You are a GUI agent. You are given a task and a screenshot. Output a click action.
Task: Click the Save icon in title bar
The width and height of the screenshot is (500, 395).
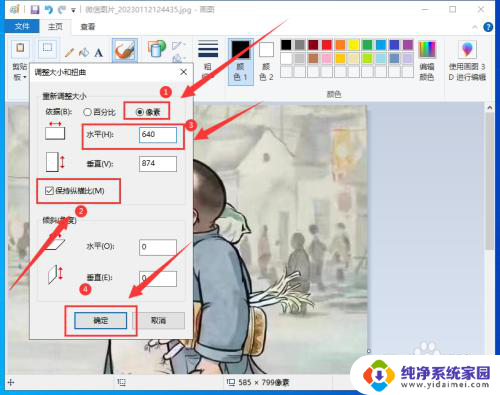[x=35, y=10]
